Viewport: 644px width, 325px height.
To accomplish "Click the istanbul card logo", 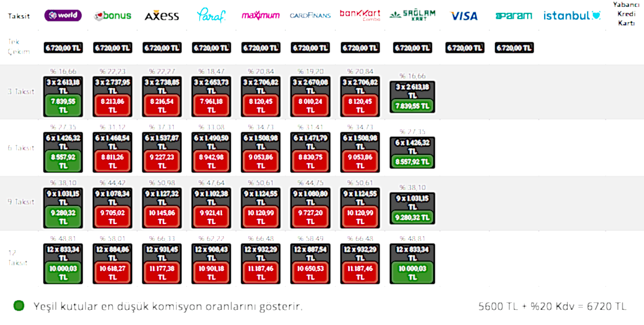I will click(572, 16).
